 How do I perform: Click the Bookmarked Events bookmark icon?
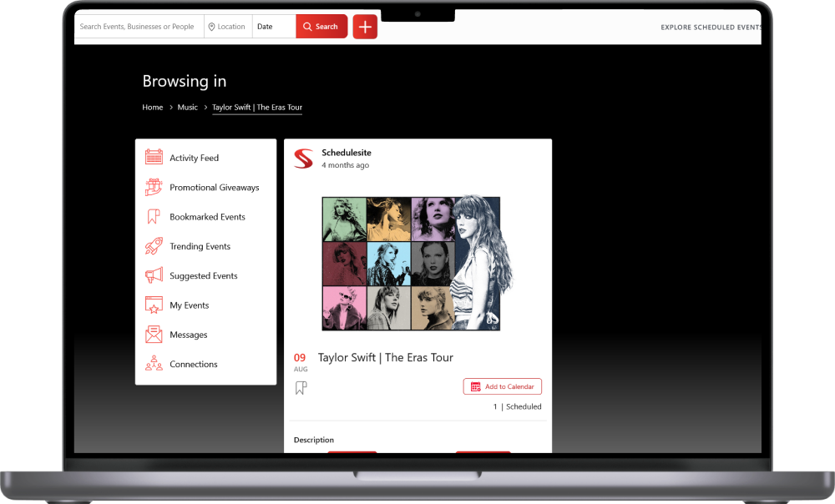coord(154,216)
